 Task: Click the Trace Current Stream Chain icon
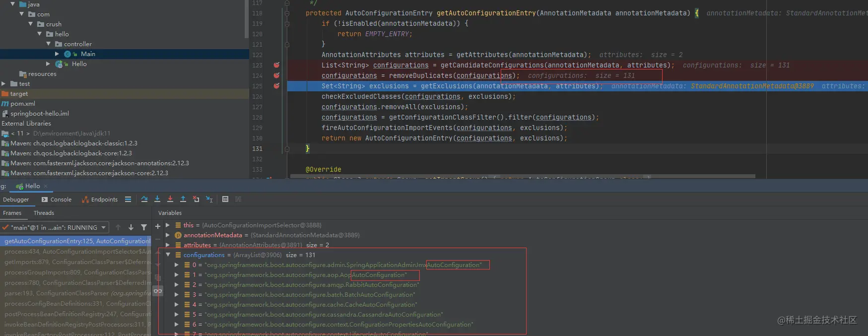238,199
